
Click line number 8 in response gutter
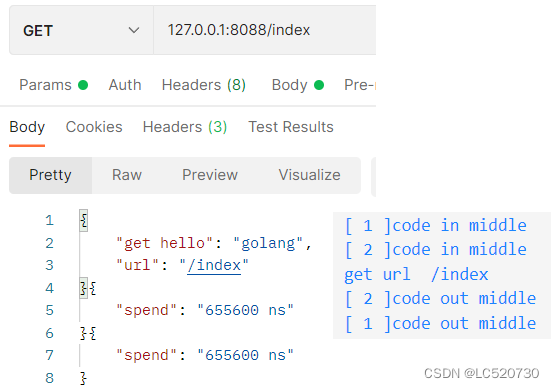[x=49, y=378]
